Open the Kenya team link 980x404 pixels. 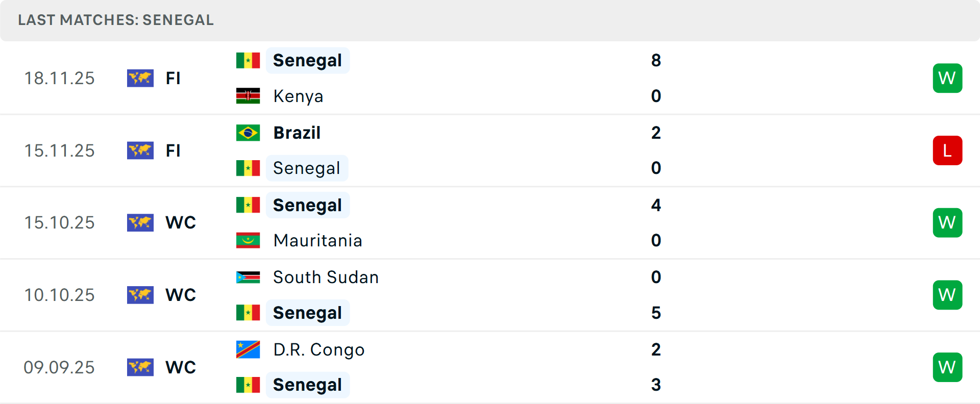(x=298, y=96)
